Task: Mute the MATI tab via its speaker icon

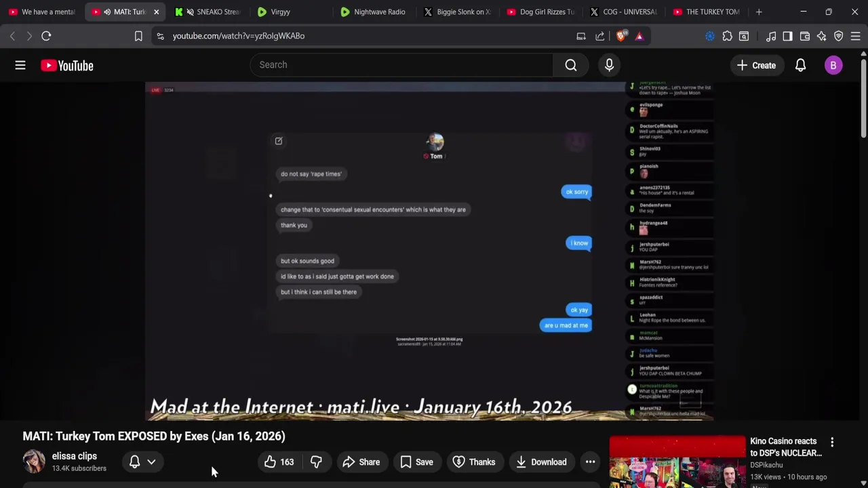Action: (106, 12)
